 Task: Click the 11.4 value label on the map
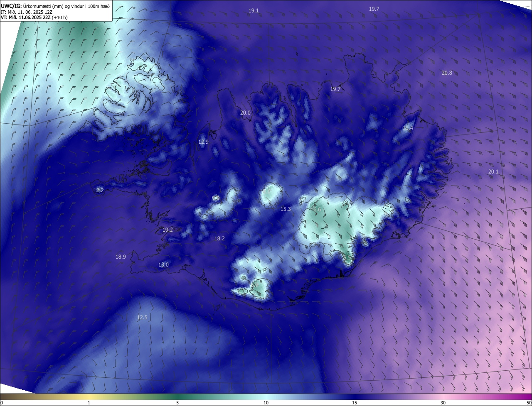pos(408,128)
